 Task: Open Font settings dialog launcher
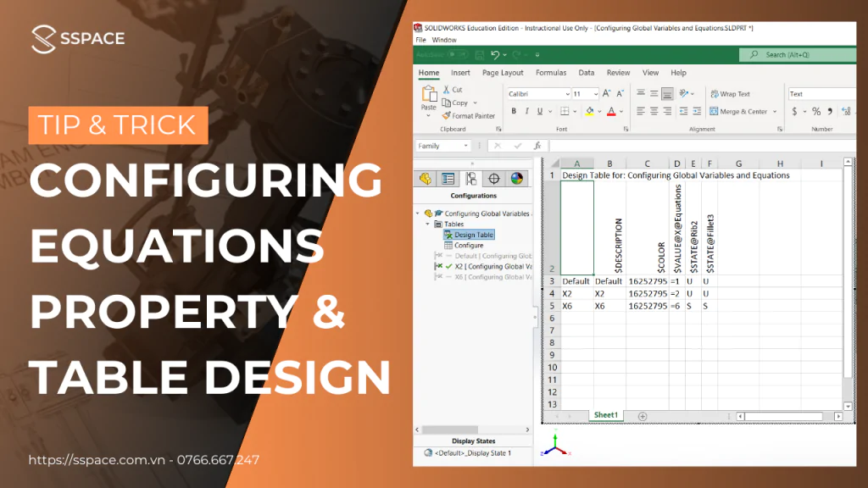pyautogui.click(x=626, y=129)
